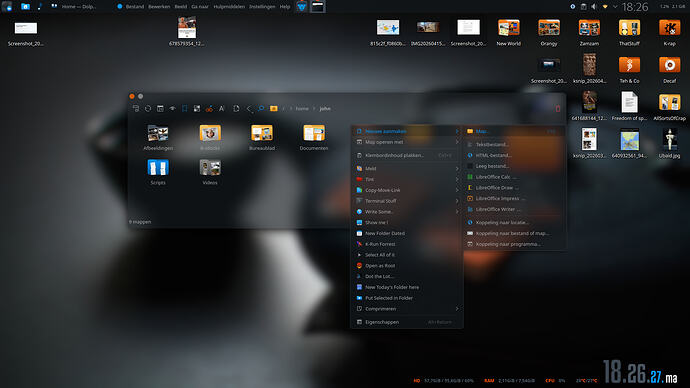Select the 'home' breadcrumb in Dolphin's path bar
This screenshot has width=690, height=388.
pyautogui.click(x=302, y=109)
